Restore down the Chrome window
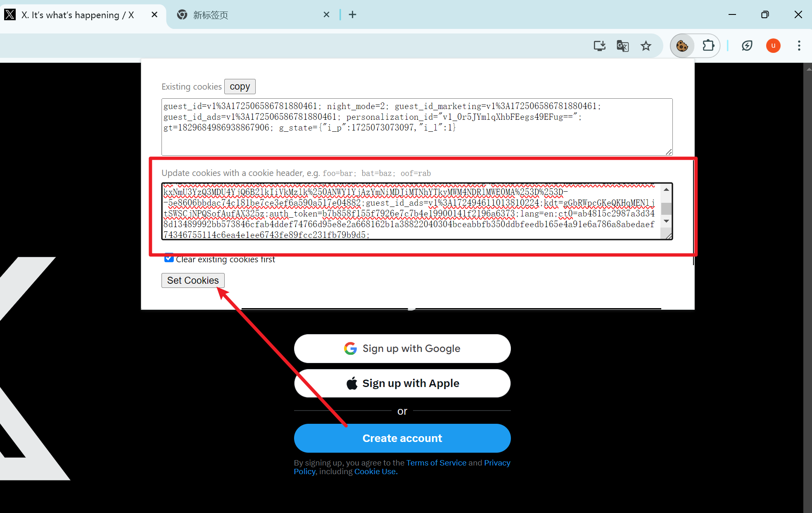 (765, 15)
